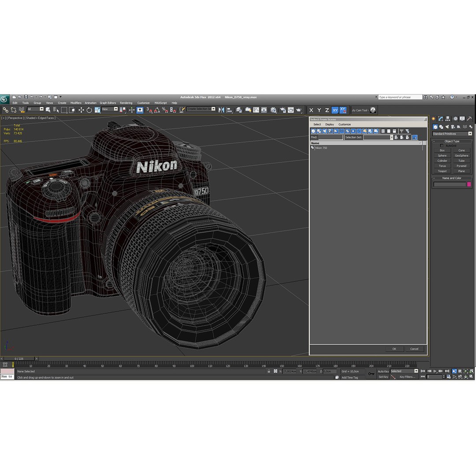Open the Customize menu in Select From Scene
The image size is (476, 476).
(345, 124)
